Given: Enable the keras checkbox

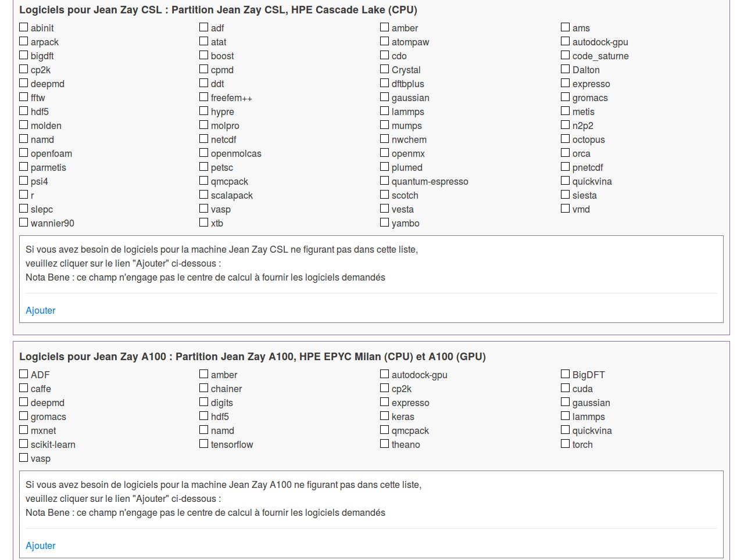Looking at the screenshot, I should pyautogui.click(x=385, y=416).
